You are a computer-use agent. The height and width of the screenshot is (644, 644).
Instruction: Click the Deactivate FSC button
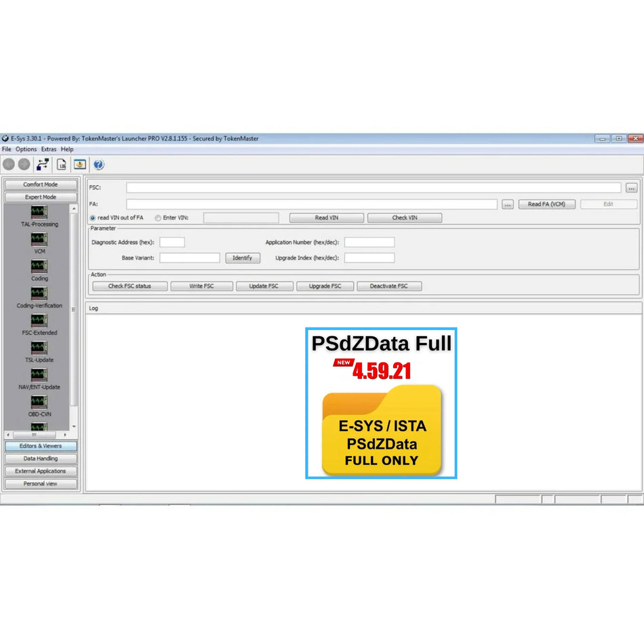(389, 286)
